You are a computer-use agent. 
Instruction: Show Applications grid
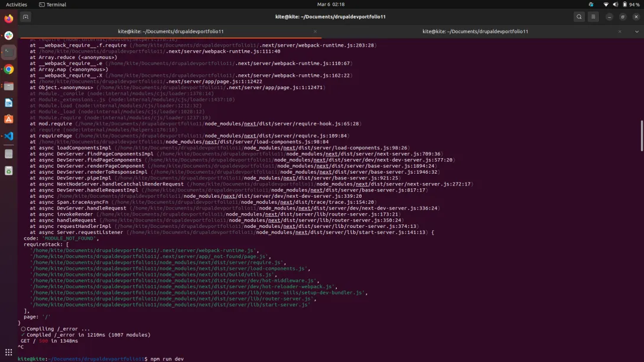point(8,353)
